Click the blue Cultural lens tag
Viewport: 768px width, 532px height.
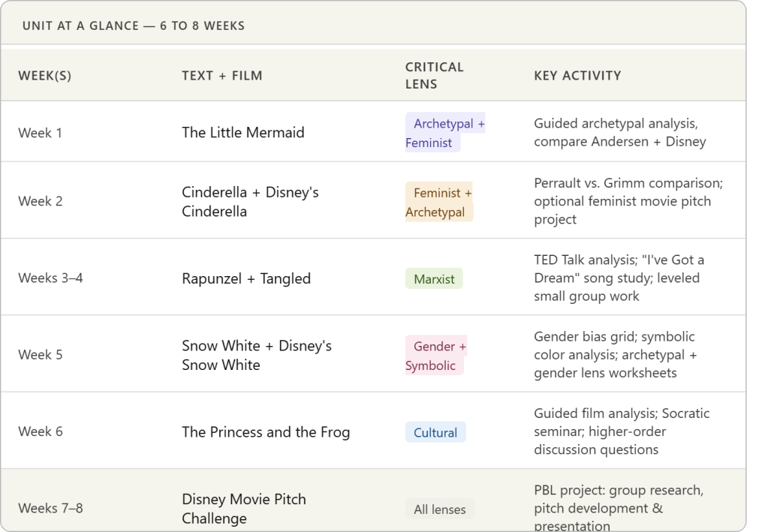tap(435, 433)
